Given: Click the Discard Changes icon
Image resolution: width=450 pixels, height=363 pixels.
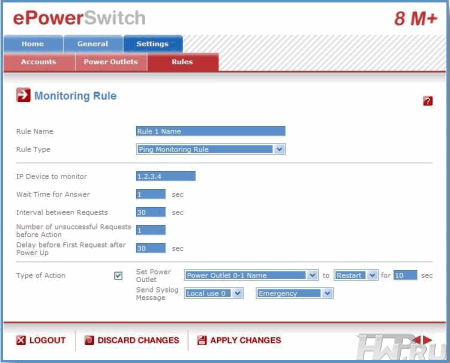Looking at the screenshot, I should coord(89,340).
